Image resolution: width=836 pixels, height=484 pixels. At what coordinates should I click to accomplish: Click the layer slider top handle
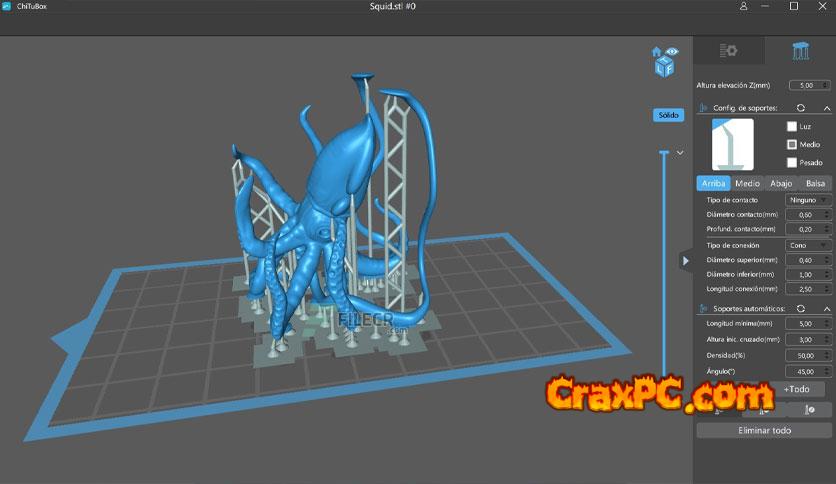tap(664, 154)
